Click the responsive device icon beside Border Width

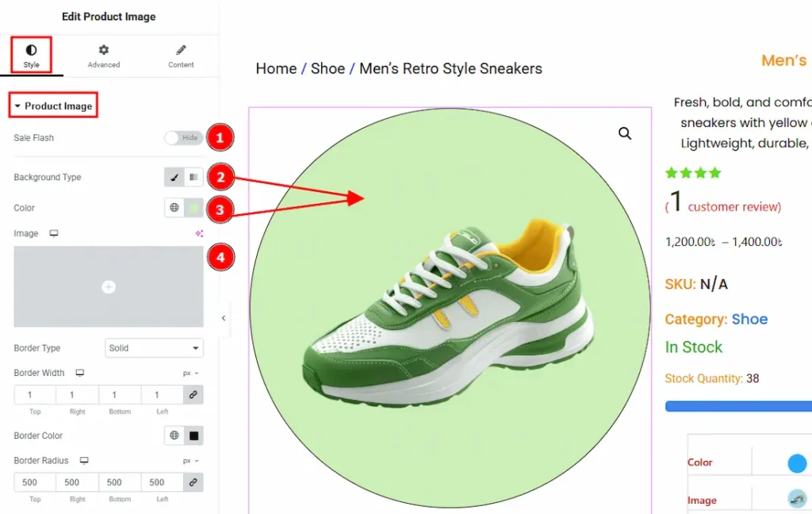(79, 373)
